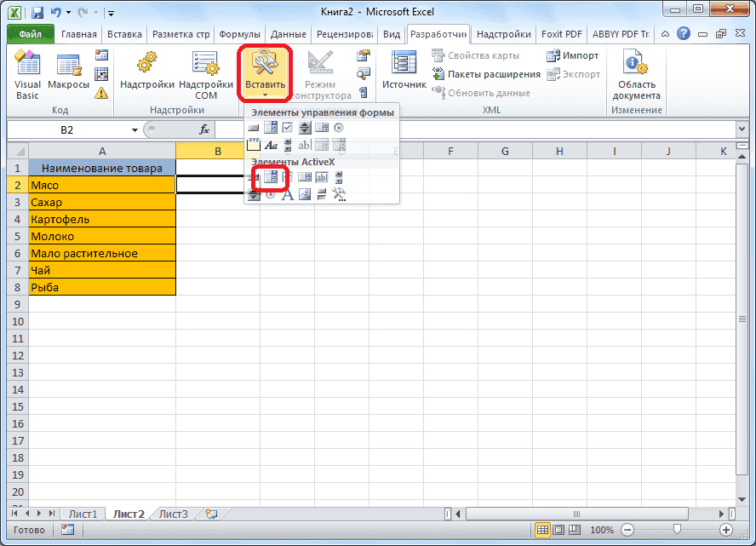The image size is (756, 546).
Task: Pick the ActiveX check box control
Action: point(285,177)
